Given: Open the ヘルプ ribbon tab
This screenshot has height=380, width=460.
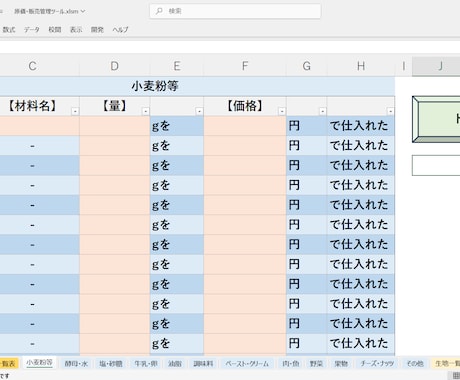Looking at the screenshot, I should pos(120,30).
